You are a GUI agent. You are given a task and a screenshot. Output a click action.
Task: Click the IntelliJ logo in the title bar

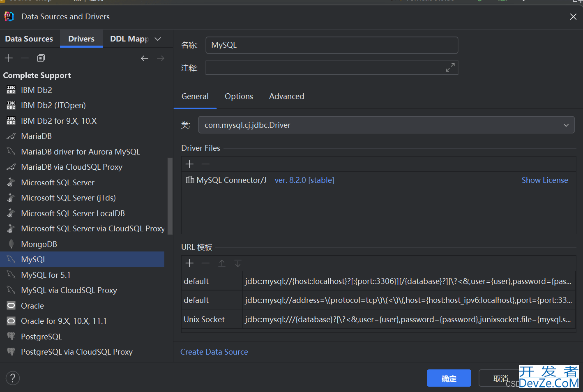coord(9,16)
